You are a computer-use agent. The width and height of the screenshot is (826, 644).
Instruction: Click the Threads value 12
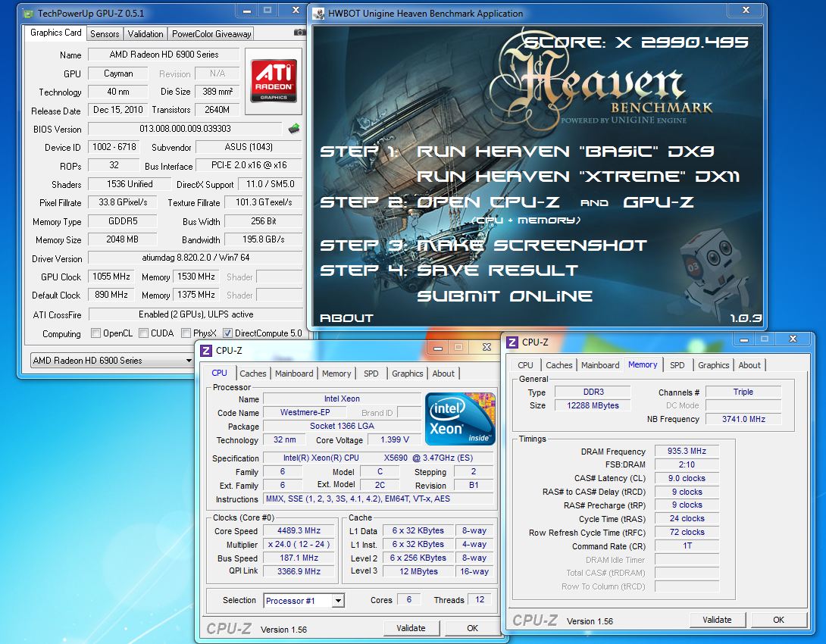coord(480,599)
